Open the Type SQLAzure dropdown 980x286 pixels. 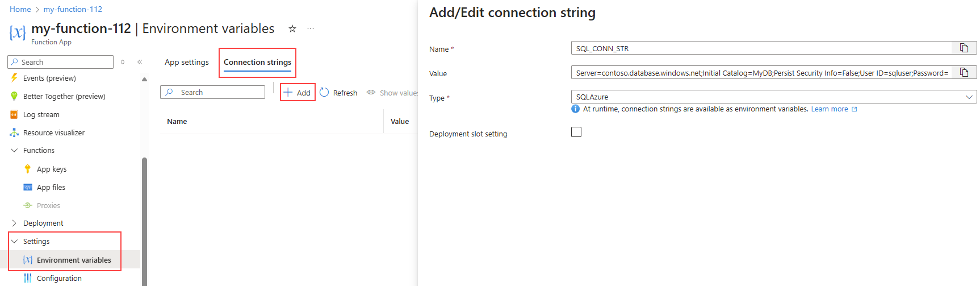(x=774, y=97)
